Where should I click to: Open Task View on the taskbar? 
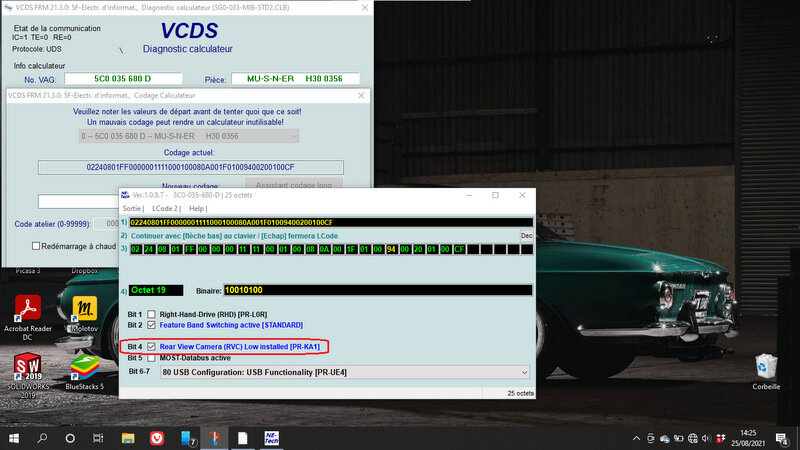click(x=98, y=438)
